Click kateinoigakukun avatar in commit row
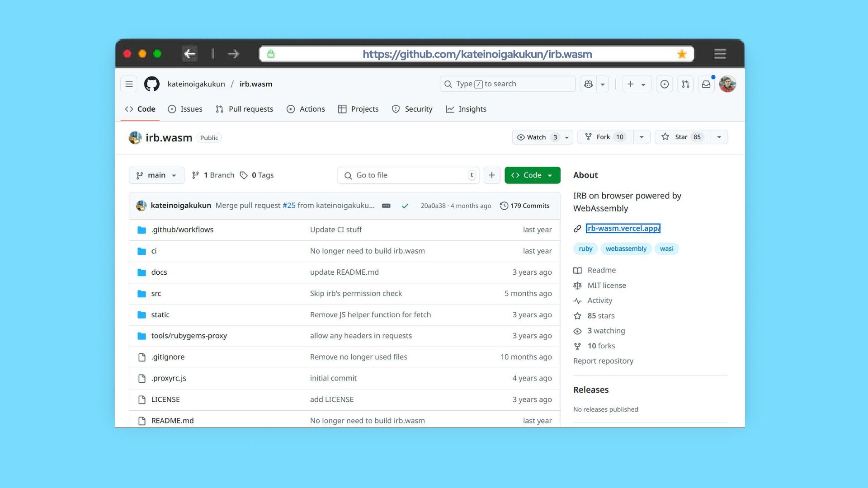 pyautogui.click(x=141, y=206)
